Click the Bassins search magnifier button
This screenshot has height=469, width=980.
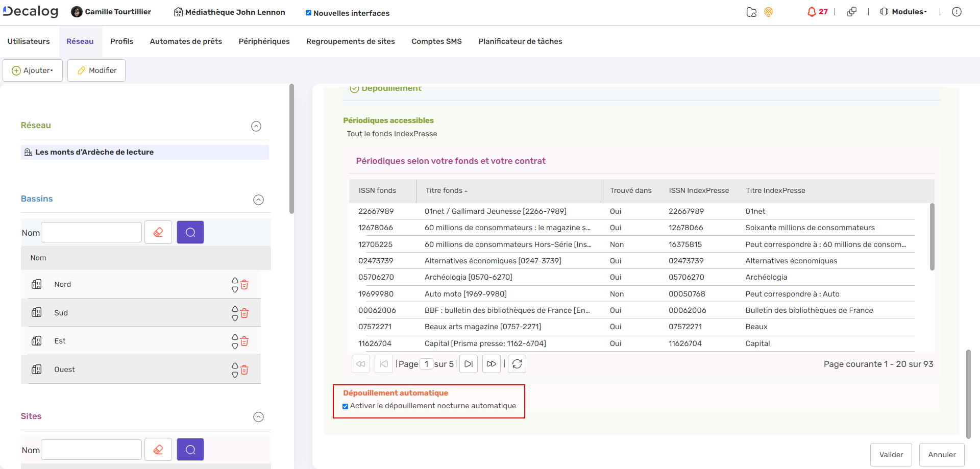pos(190,232)
